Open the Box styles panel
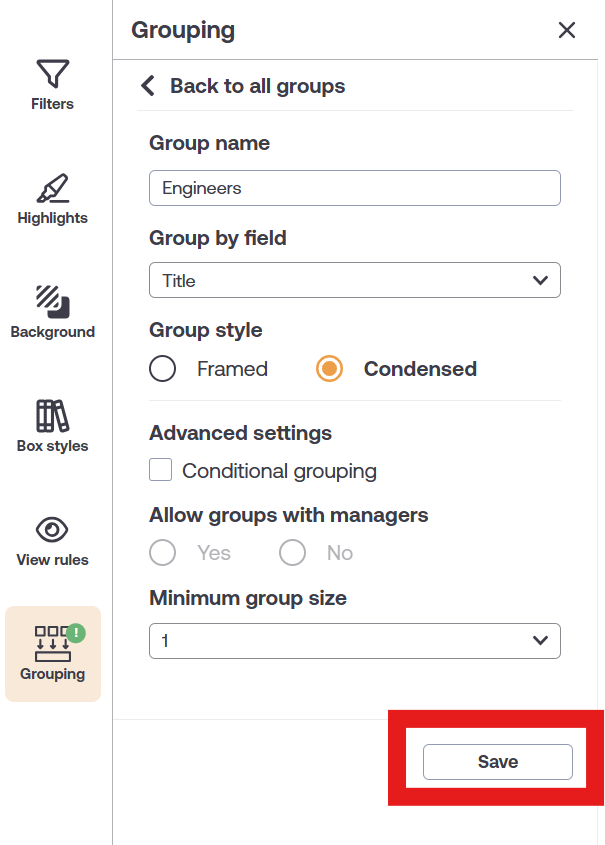This screenshot has height=845, width=605. [52, 422]
